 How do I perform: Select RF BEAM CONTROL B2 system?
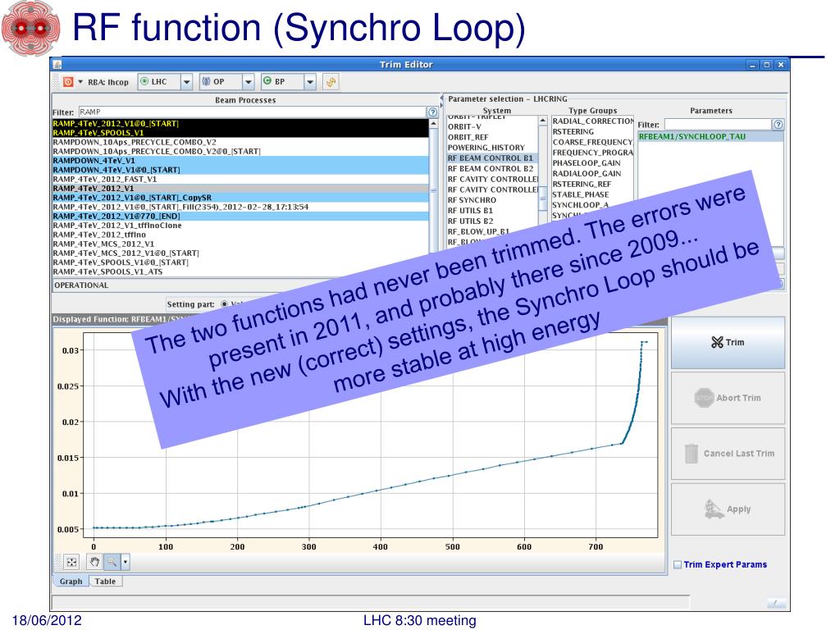click(x=492, y=169)
